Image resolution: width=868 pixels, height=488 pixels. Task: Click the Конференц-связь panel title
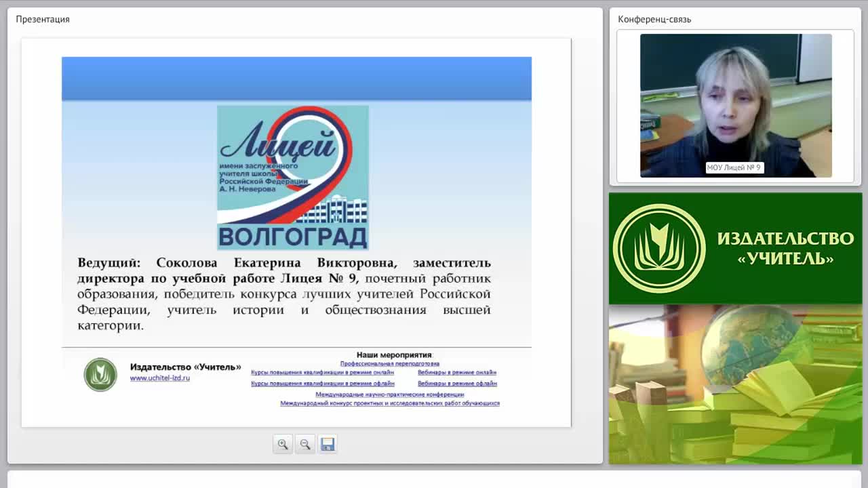[x=654, y=19]
